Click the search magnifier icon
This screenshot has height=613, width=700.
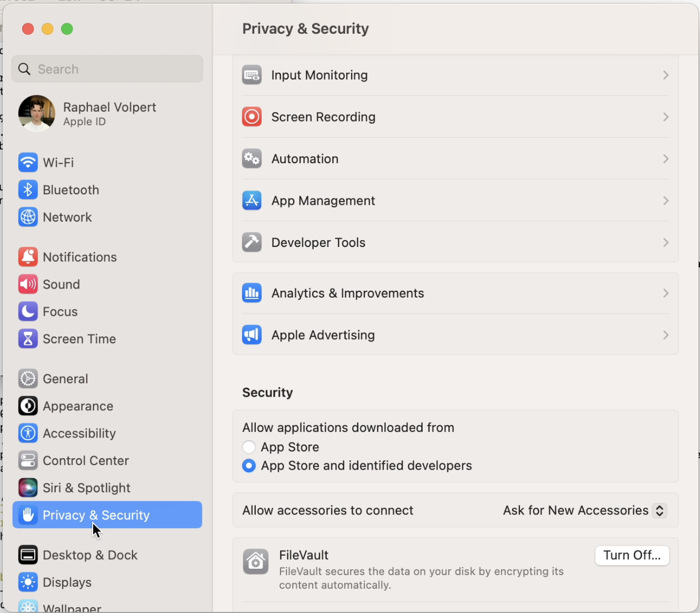[24, 69]
